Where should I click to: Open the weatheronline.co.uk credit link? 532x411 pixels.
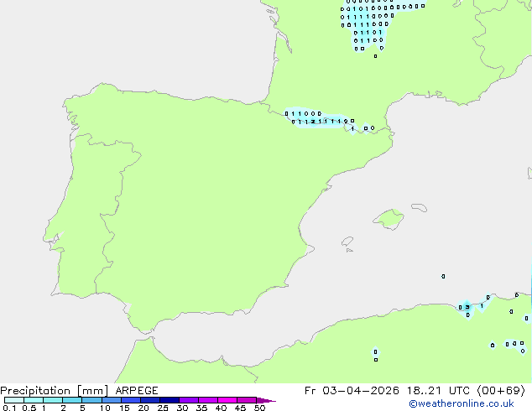pos(461,403)
